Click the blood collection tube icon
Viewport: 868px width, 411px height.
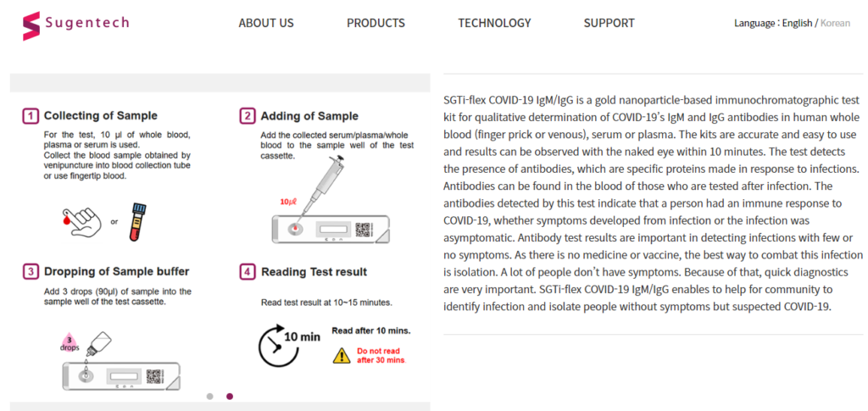(x=136, y=222)
